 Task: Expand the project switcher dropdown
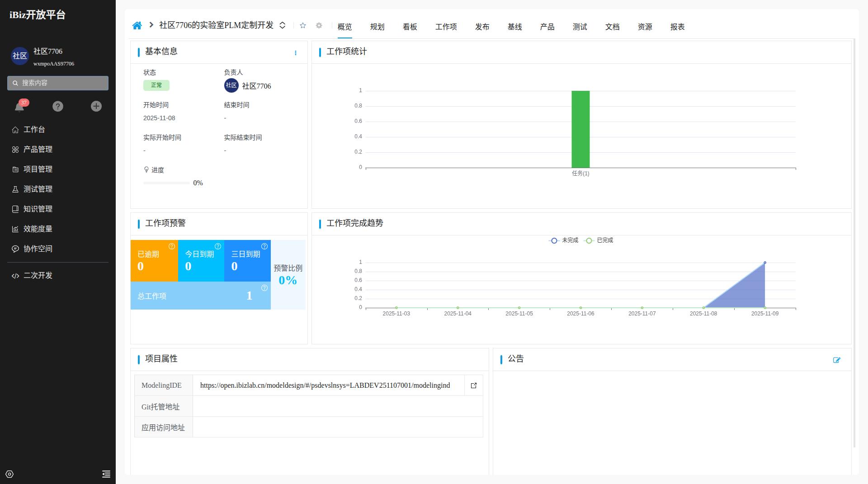coord(283,26)
